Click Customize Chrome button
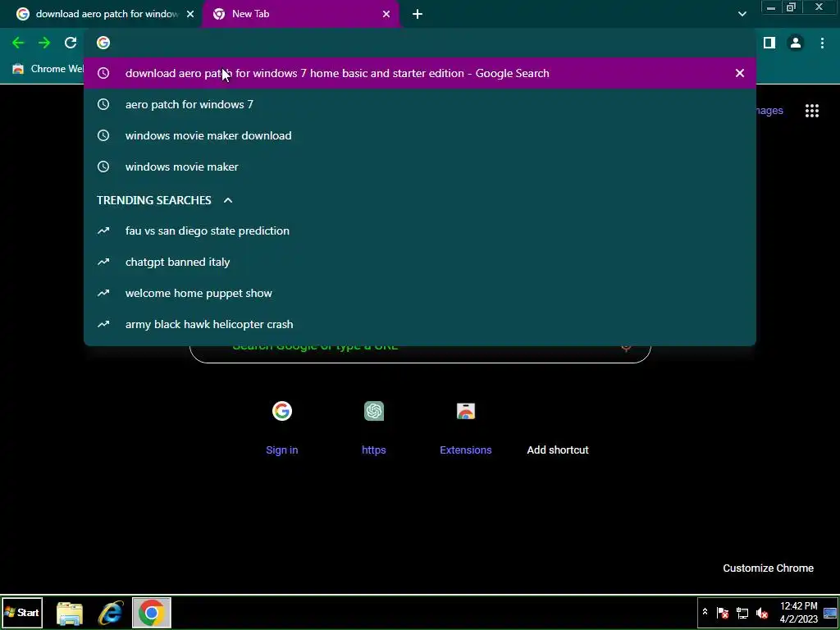Viewport: 840px width, 630px height. coord(768,568)
